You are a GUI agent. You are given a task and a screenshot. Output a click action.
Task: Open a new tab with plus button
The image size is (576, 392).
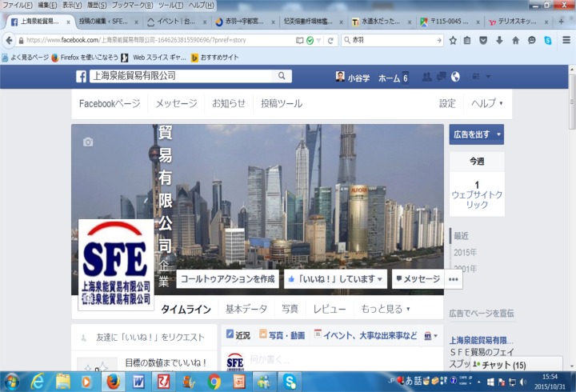(x=561, y=22)
